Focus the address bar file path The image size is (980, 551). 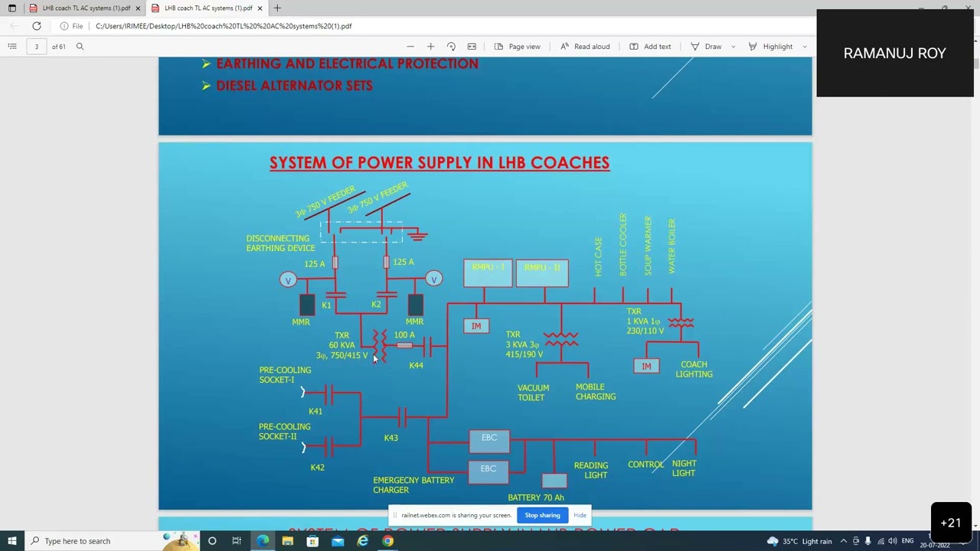coord(224,26)
